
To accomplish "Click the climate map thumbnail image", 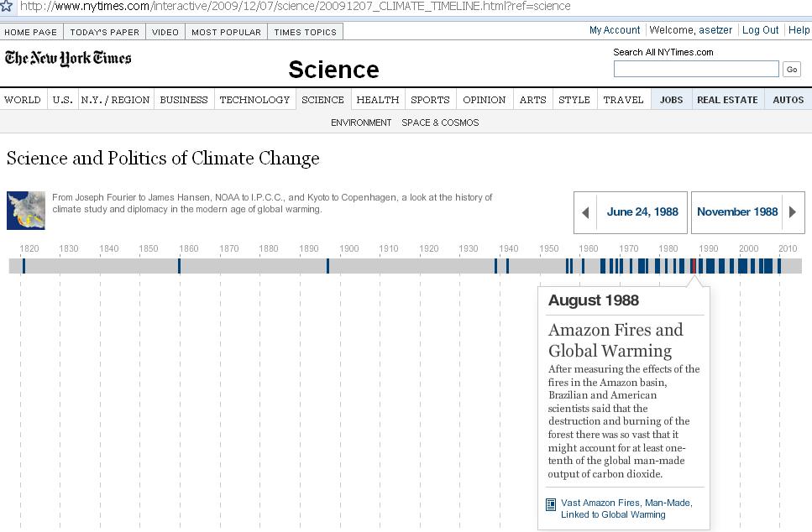I will (26, 211).
